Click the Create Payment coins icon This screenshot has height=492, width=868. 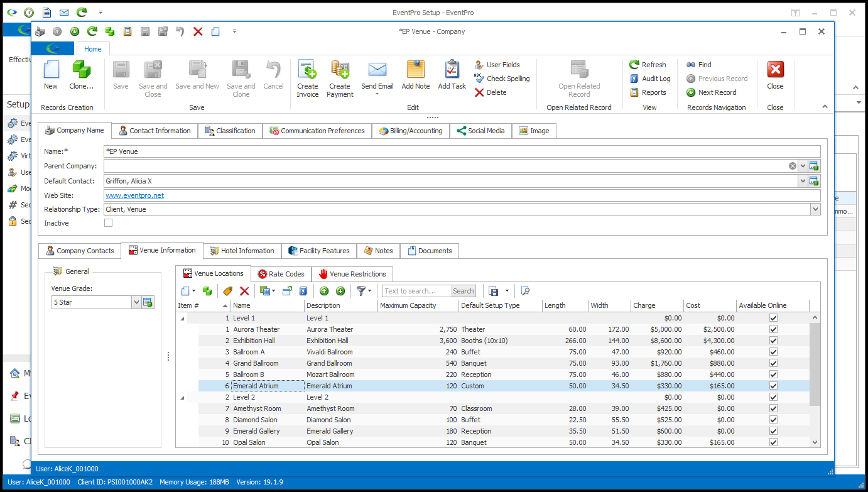point(340,70)
